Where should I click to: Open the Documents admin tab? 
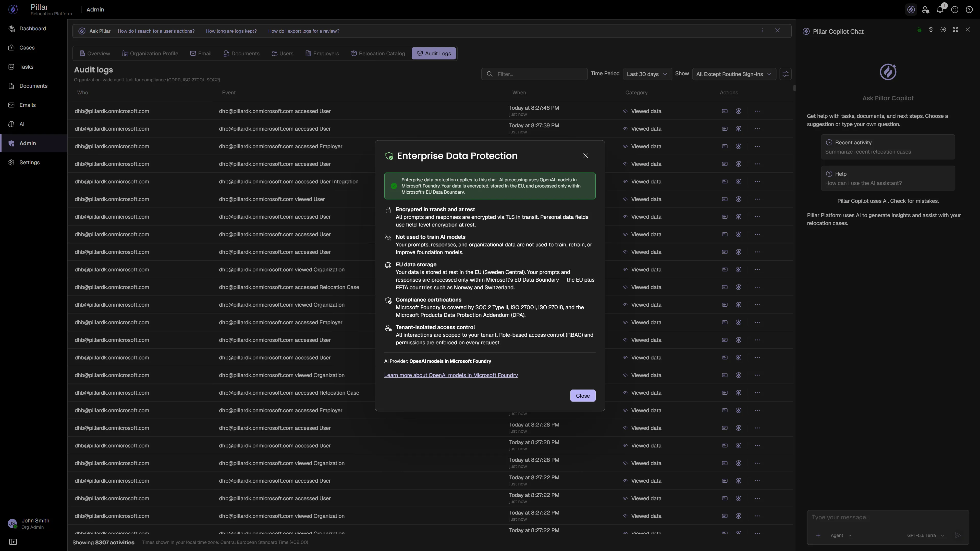coord(242,53)
